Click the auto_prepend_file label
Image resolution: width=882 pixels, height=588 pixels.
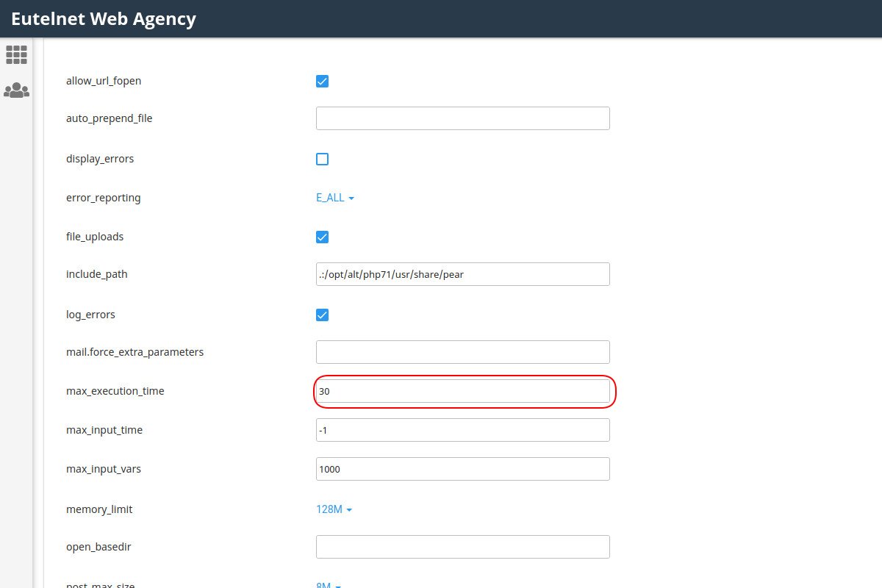110,118
